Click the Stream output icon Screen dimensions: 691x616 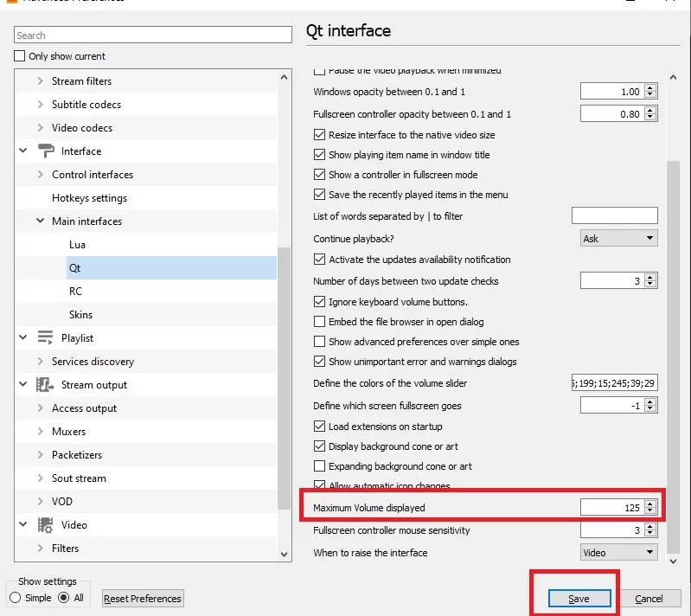tap(45, 384)
